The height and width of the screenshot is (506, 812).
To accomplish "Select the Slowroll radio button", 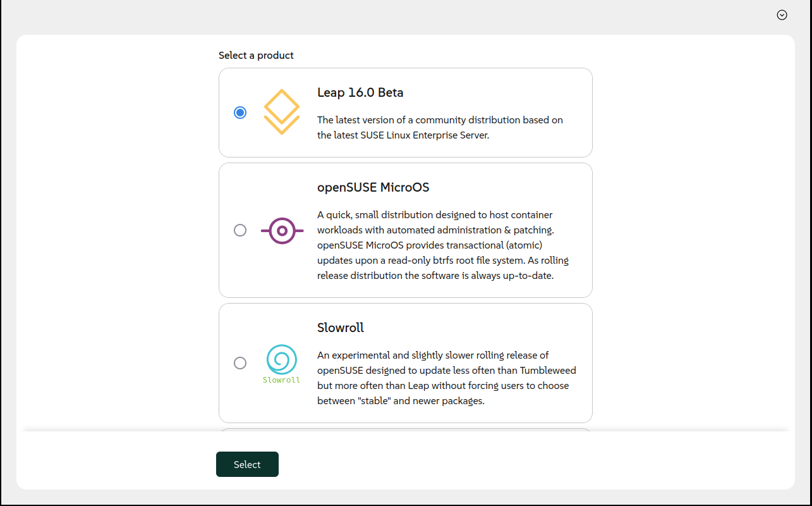I will [x=240, y=363].
